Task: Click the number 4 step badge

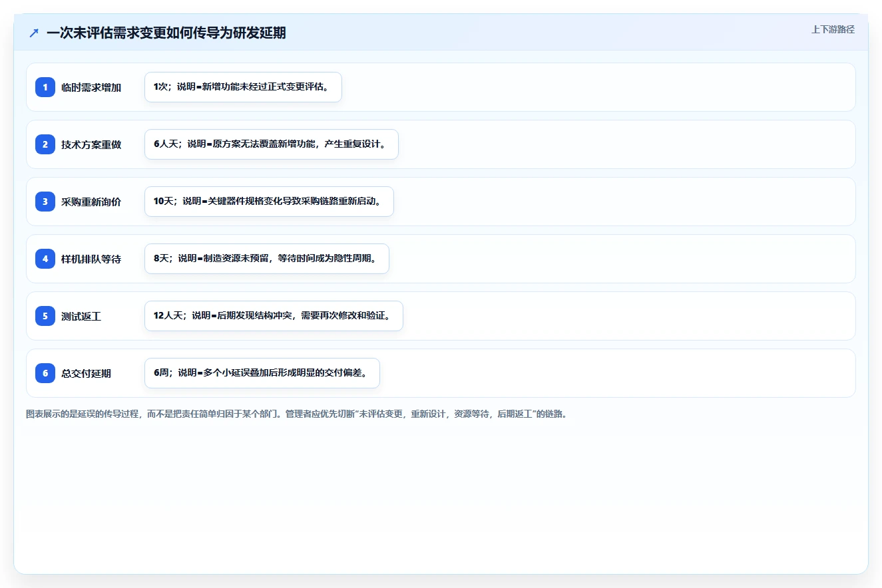Action: 45,259
